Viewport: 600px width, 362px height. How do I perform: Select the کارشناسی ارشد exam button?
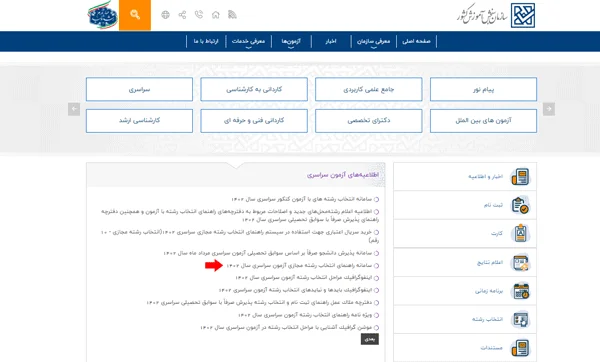coord(139,121)
